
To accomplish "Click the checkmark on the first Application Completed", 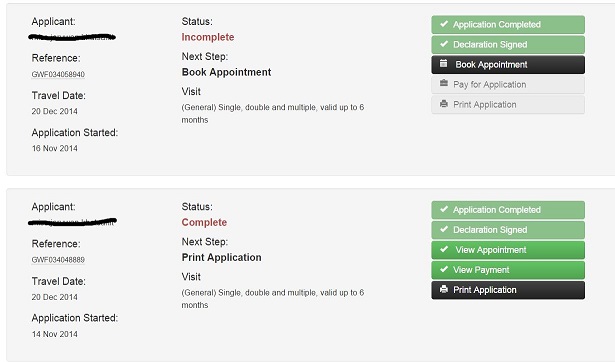I will [x=444, y=24].
